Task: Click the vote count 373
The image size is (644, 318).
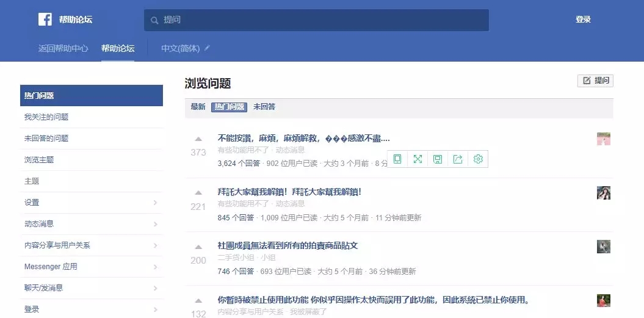Action: coord(198,153)
